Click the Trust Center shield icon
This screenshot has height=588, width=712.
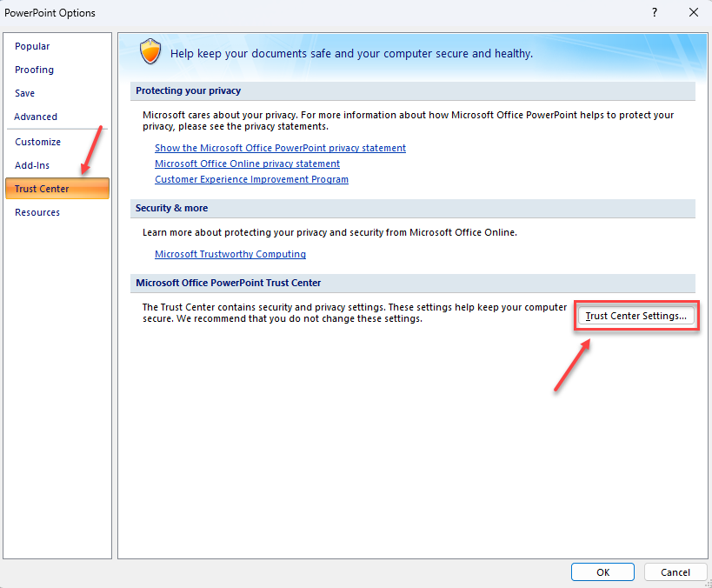[151, 52]
